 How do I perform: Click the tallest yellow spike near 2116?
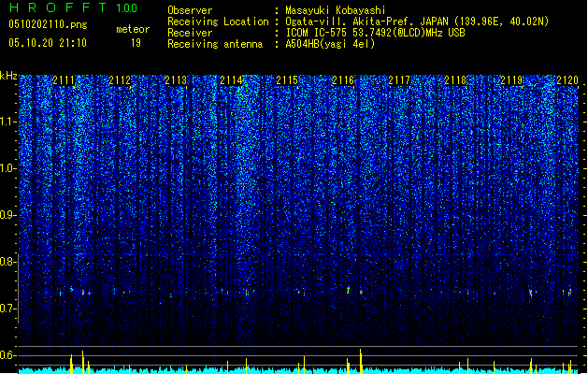[361, 361]
